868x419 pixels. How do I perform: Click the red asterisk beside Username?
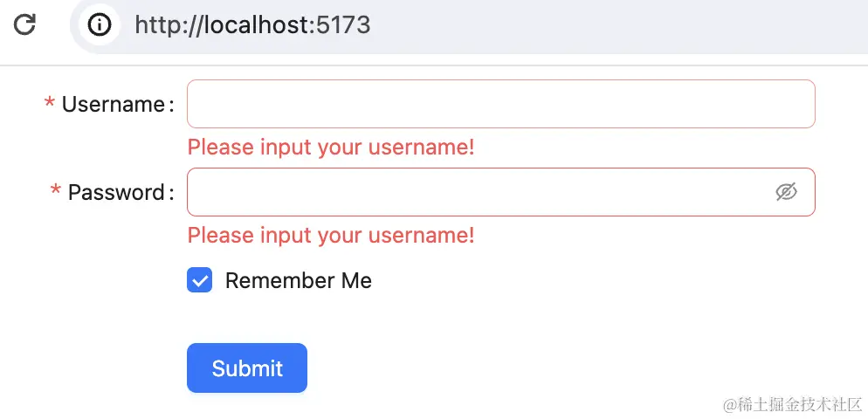point(50,106)
